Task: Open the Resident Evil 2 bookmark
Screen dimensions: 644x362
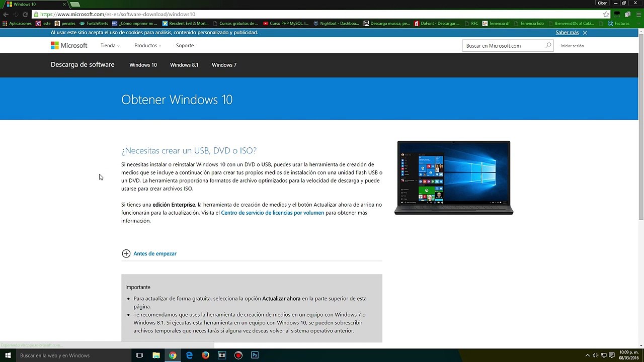Action: [x=185, y=23]
